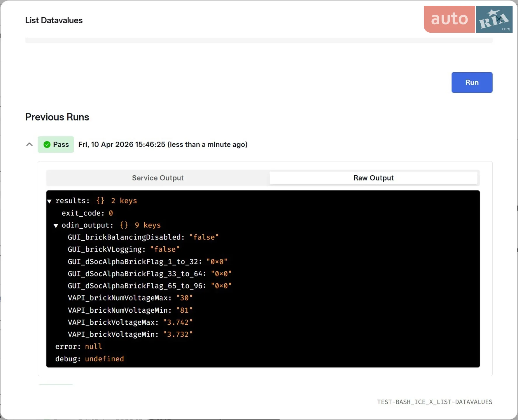Select the GUI_brickVLogging "false" row
The image size is (518, 420).
click(124, 249)
